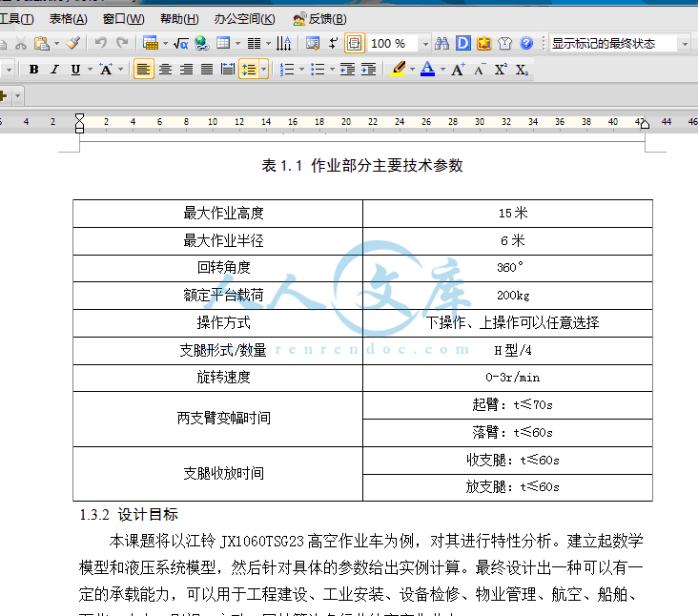Screen dimensions: 698x616
Task: Click the Line Spacing button
Action: [249, 70]
